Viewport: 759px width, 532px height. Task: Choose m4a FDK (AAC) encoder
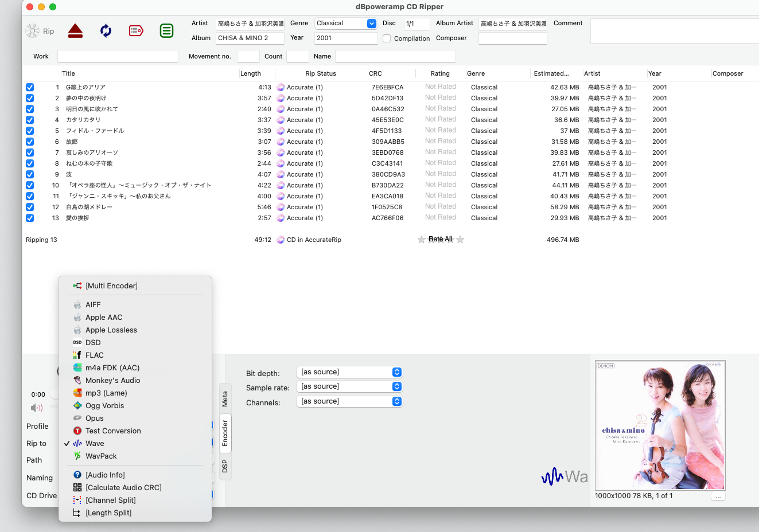click(x=135, y=367)
